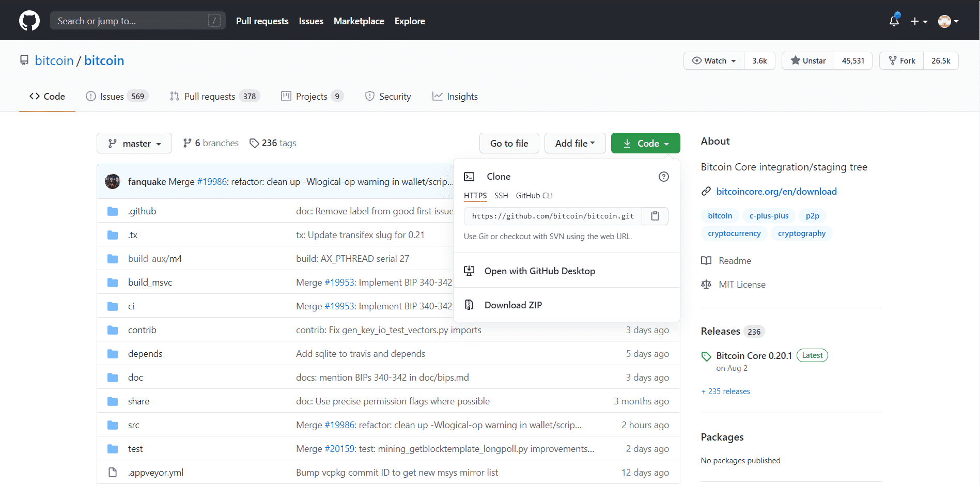Image resolution: width=980 pixels, height=486 pixels.
Task: Click the test folder icon
Action: pos(113,449)
